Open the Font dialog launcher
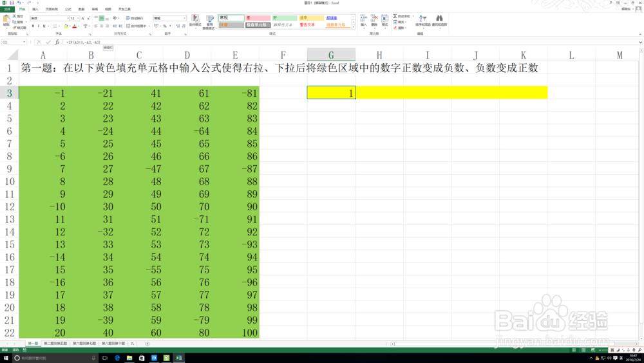Screen dimensions: 644x363 click(x=90, y=35)
